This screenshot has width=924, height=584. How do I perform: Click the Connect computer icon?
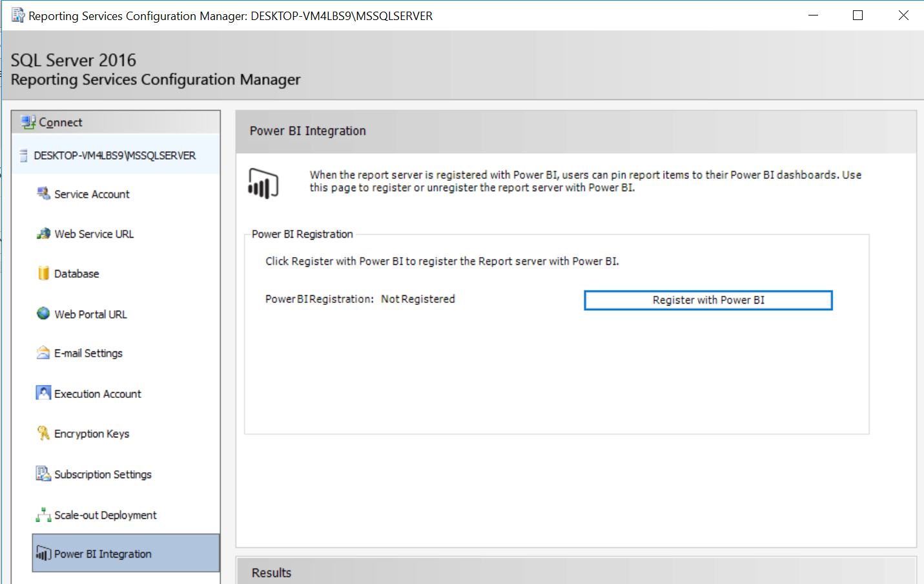[28, 122]
